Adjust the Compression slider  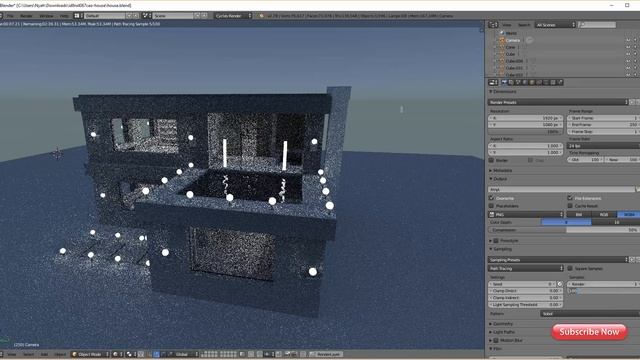click(x=564, y=230)
